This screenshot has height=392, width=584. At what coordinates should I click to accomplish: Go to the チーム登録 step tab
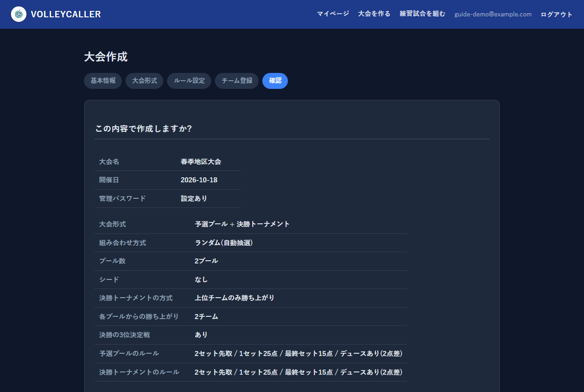[x=237, y=81]
